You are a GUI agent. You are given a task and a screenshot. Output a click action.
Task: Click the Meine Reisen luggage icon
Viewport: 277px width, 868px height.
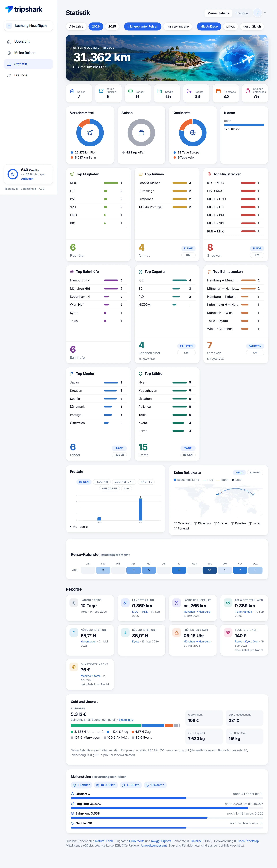(x=9, y=53)
